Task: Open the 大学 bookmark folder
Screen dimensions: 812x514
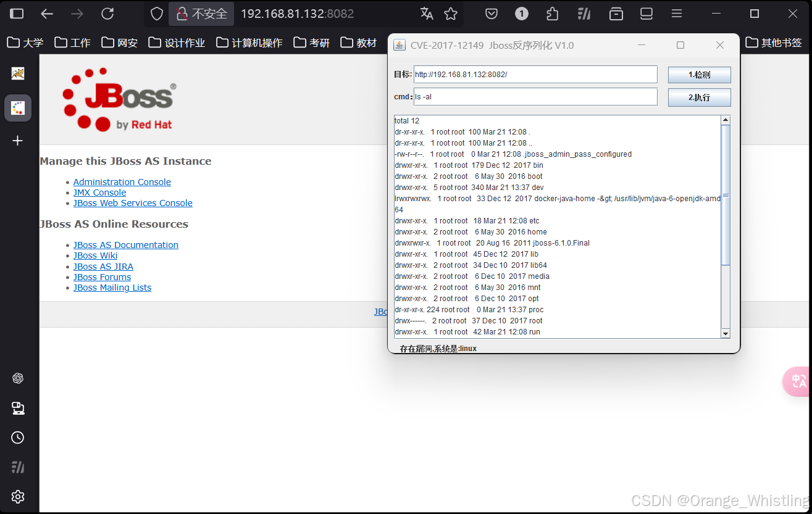Action: [25, 43]
